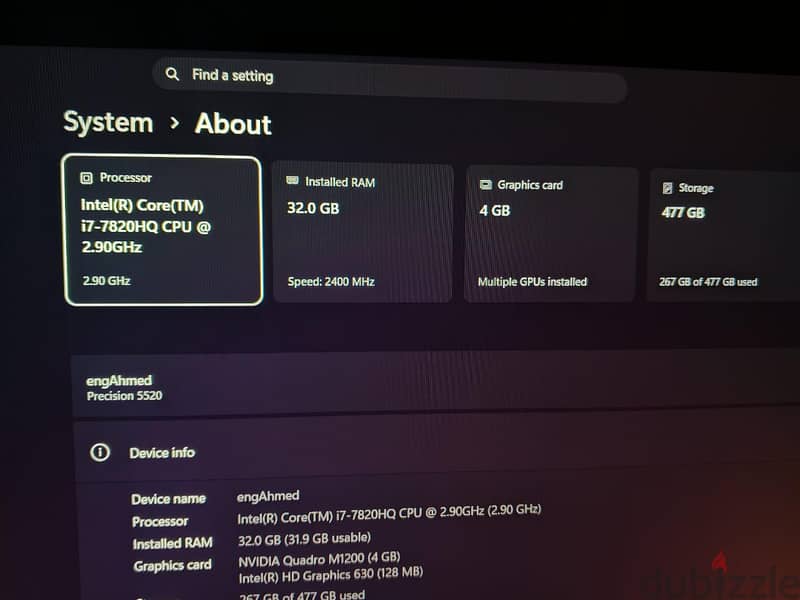Go back to System breadcrumb

(108, 122)
